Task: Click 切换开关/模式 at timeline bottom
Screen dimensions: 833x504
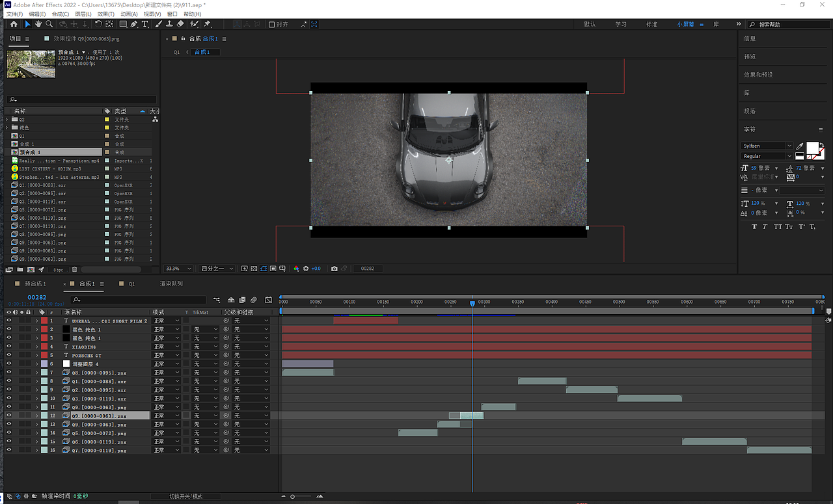Action: (x=185, y=496)
